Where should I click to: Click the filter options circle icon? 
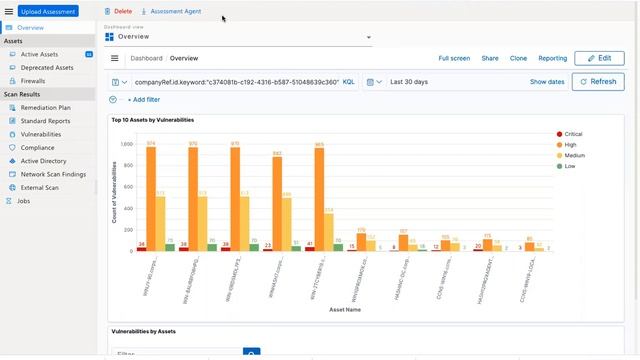113,100
